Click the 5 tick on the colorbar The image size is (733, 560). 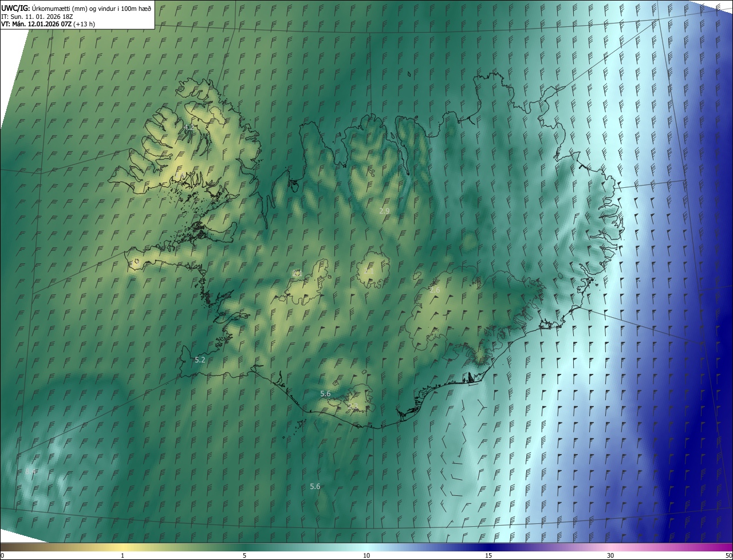pyautogui.click(x=245, y=555)
